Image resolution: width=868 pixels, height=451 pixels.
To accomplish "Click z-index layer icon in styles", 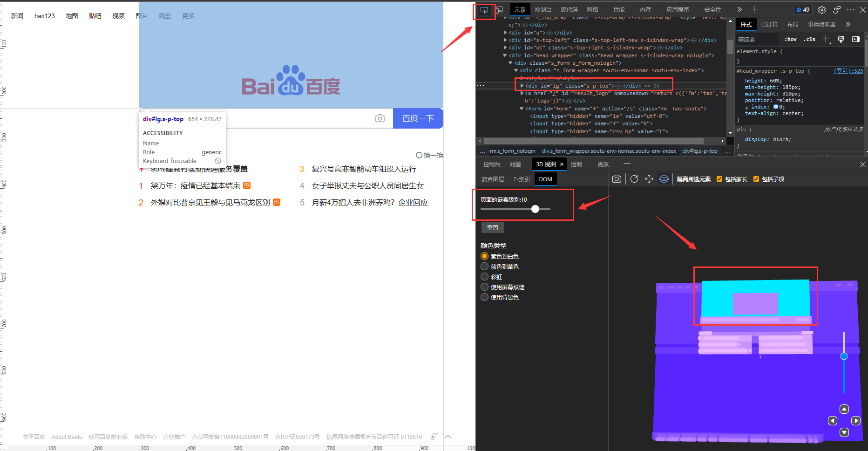I will pyautogui.click(x=776, y=107).
